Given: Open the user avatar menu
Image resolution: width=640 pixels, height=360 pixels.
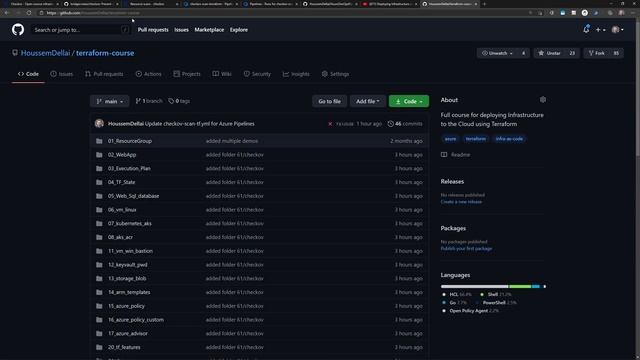Looking at the screenshot, I should tap(617, 30).
